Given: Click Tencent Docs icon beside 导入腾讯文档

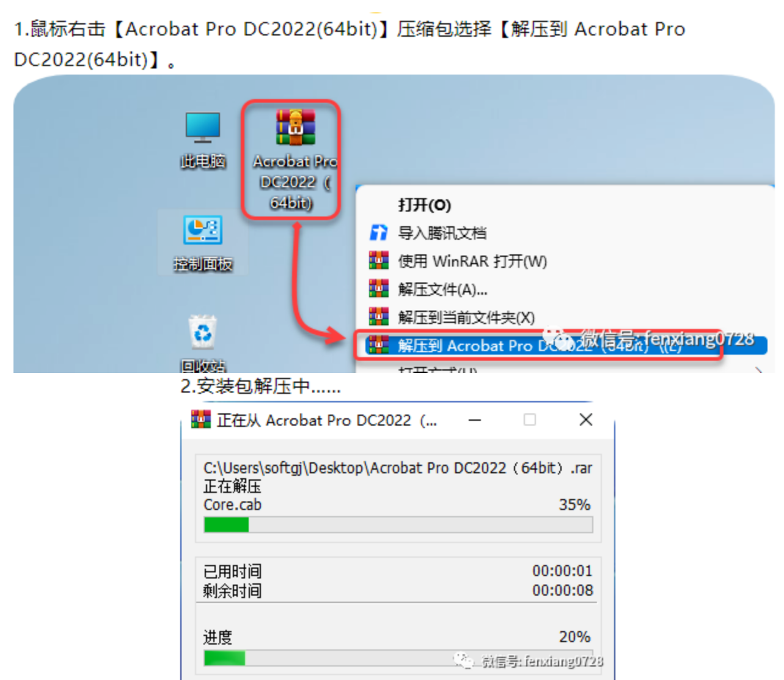Looking at the screenshot, I should 379,232.
